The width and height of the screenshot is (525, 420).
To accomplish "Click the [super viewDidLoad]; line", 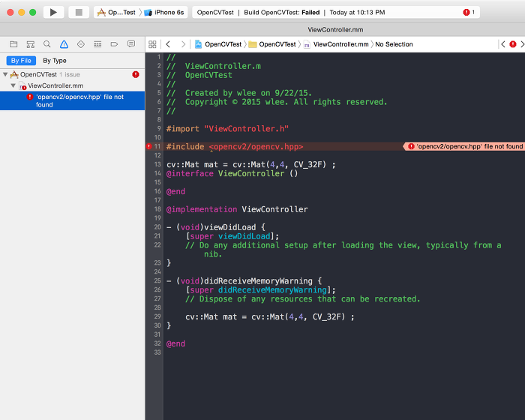I will [x=232, y=236].
